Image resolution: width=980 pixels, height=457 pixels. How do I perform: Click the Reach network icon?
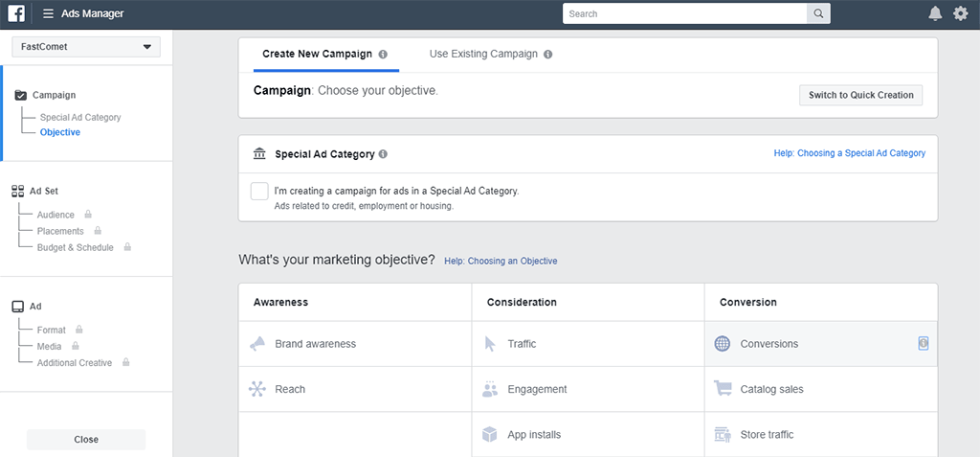(256, 389)
